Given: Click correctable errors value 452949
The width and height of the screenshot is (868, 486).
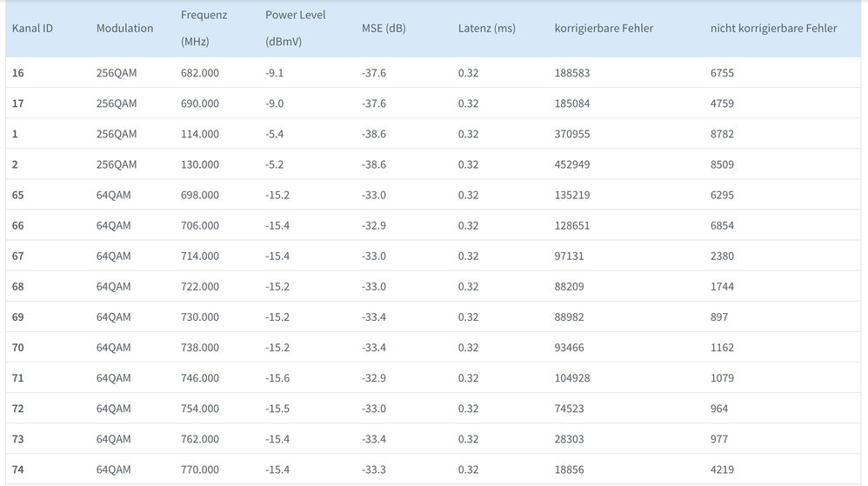Looking at the screenshot, I should coord(572,164).
